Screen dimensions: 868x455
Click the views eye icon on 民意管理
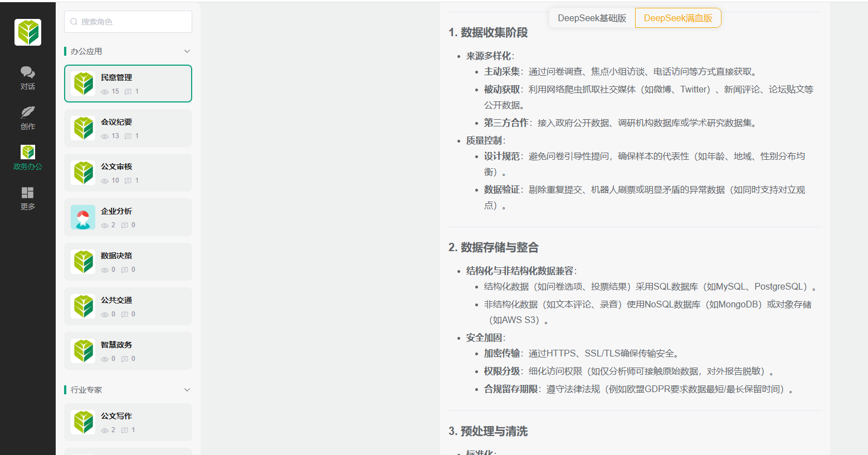point(105,92)
